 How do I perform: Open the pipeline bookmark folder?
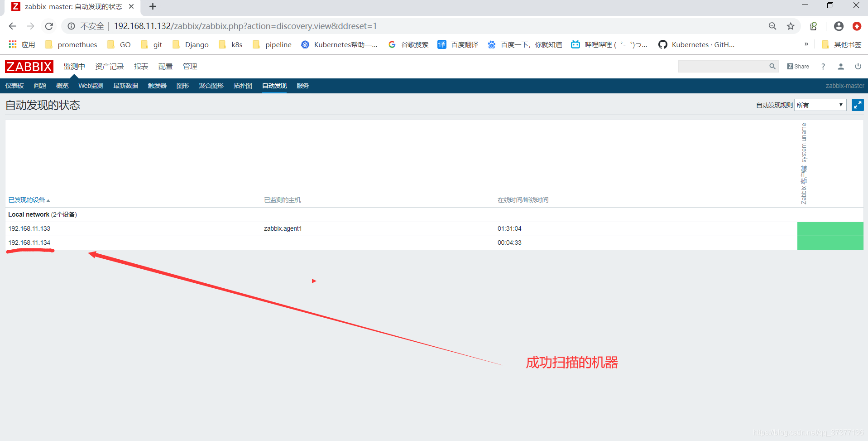point(272,44)
